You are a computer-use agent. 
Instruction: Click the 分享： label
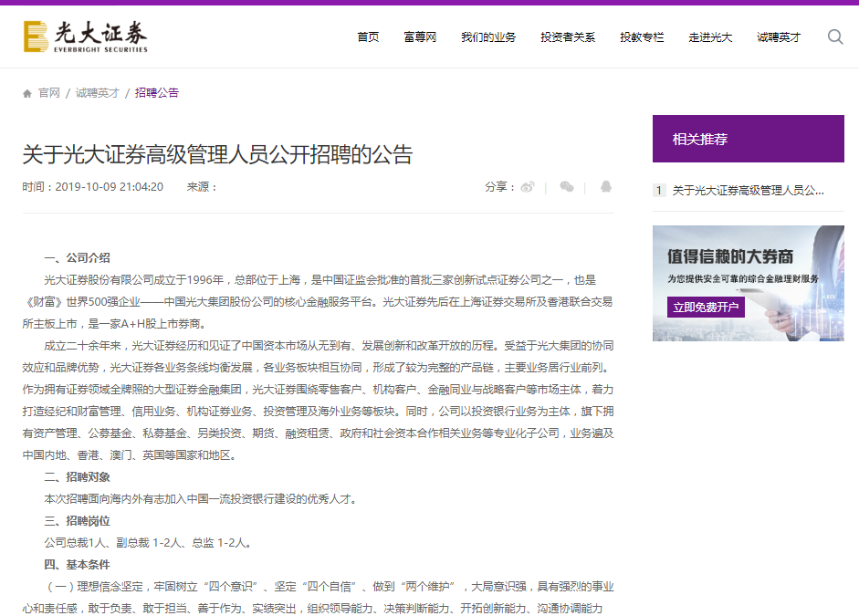[x=500, y=187]
